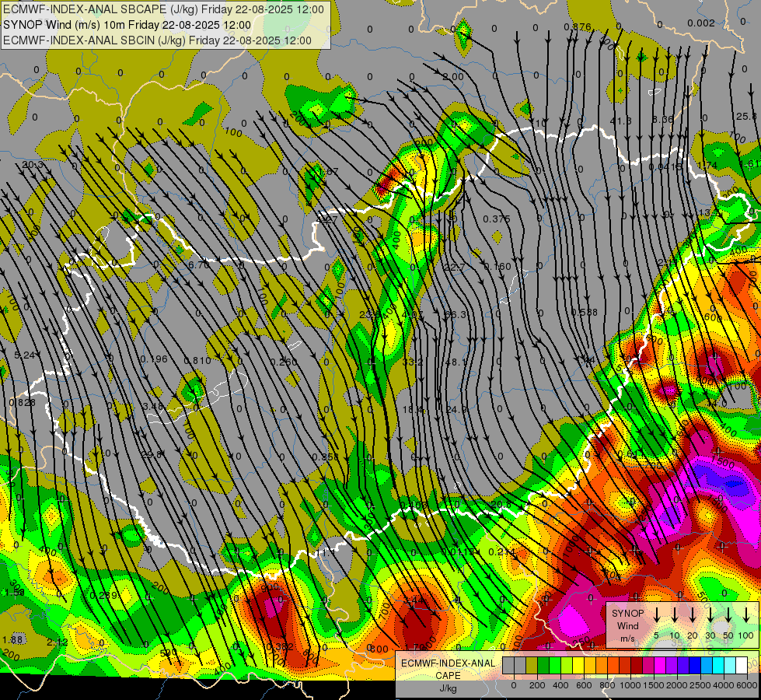Click the map value 0.375
This screenshot has height=700, width=761.
click(497, 219)
